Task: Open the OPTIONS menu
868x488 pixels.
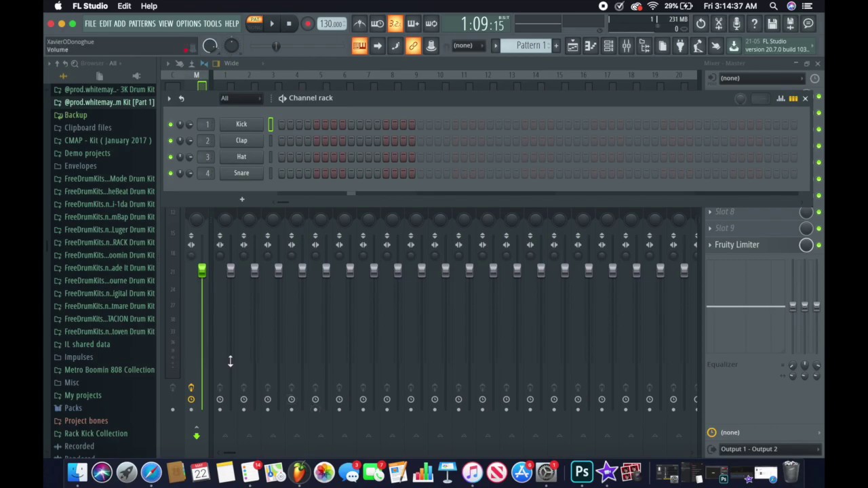Action: click(x=189, y=24)
